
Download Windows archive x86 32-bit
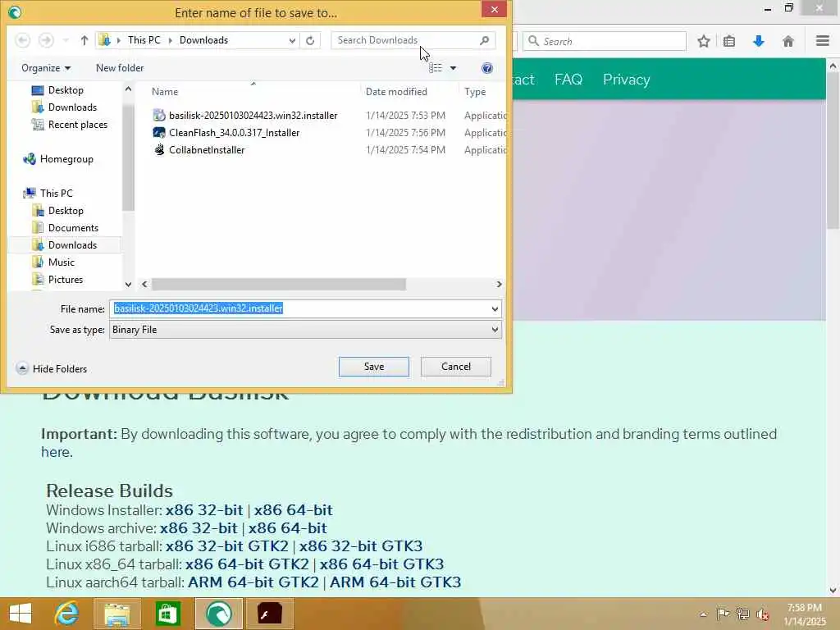click(199, 528)
